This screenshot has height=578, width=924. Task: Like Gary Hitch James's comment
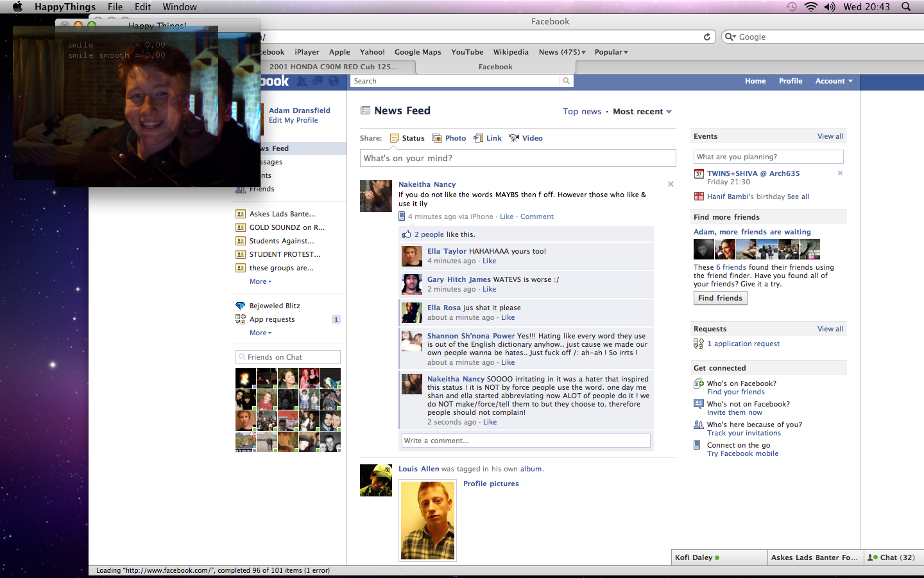point(490,289)
